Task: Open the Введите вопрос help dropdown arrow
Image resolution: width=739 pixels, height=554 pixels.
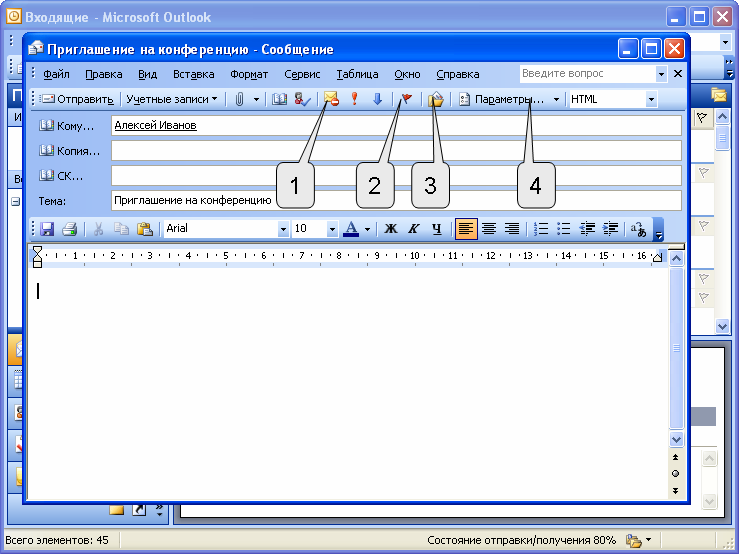Action: tap(661, 74)
